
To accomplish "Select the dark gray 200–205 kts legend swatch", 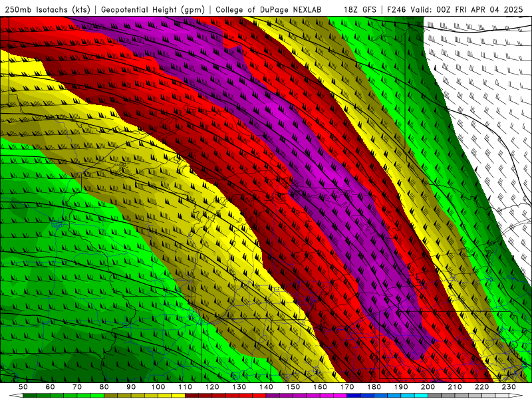I will 435,395.
